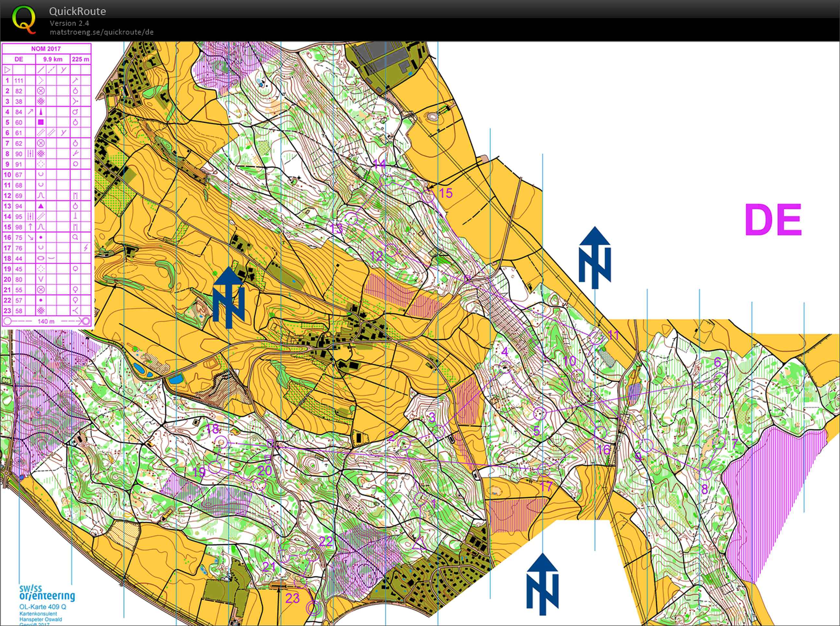Click the NOM 2017 title in the control table
Image resolution: width=840 pixels, height=626 pixels.
(46, 49)
